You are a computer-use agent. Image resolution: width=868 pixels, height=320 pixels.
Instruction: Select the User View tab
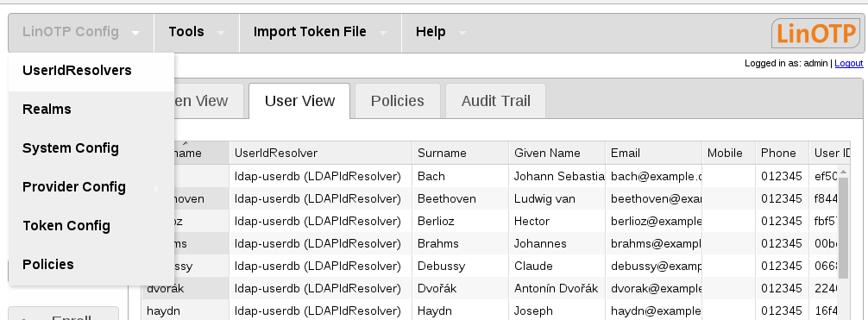coord(299,101)
